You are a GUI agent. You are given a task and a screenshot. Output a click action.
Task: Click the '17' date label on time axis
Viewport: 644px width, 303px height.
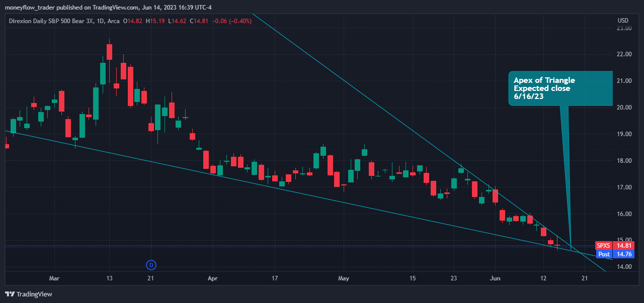tap(275, 278)
